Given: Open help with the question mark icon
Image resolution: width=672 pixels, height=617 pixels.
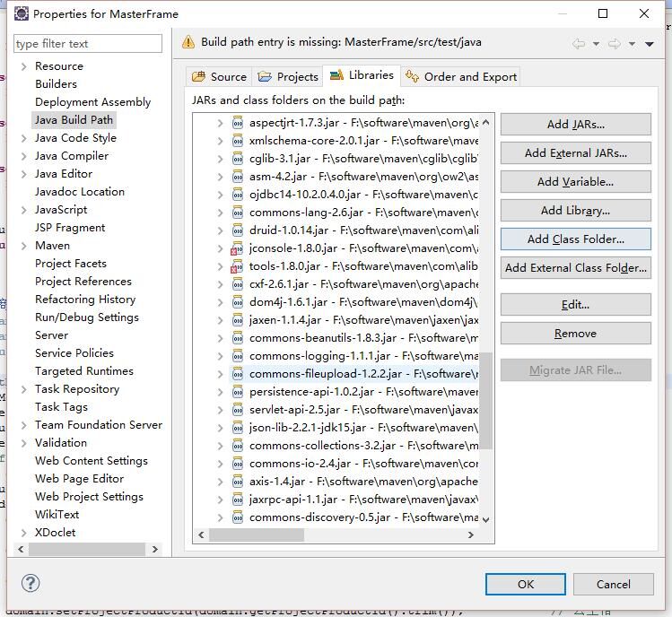Looking at the screenshot, I should (x=31, y=583).
